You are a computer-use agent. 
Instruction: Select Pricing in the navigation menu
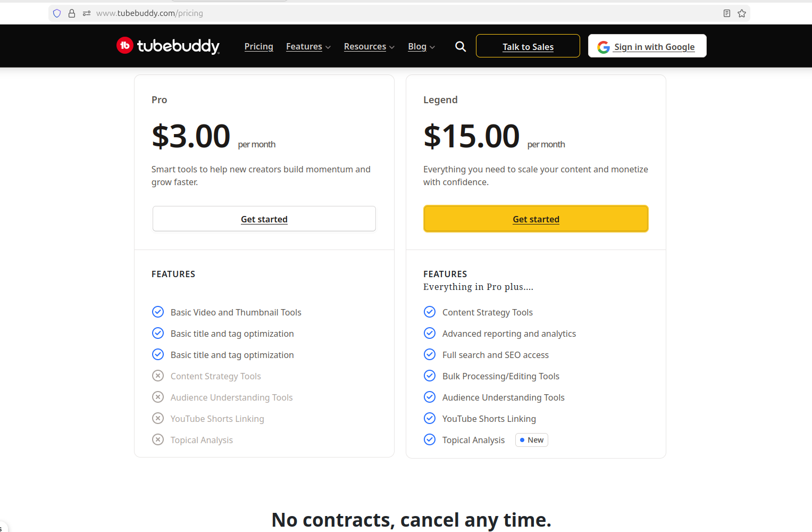(258, 46)
